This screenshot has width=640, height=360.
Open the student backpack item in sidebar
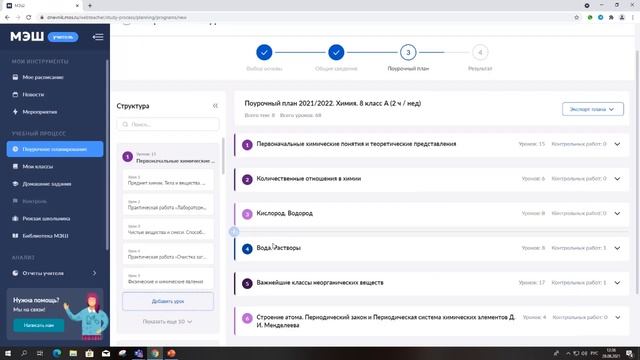pyautogui.click(x=41, y=218)
